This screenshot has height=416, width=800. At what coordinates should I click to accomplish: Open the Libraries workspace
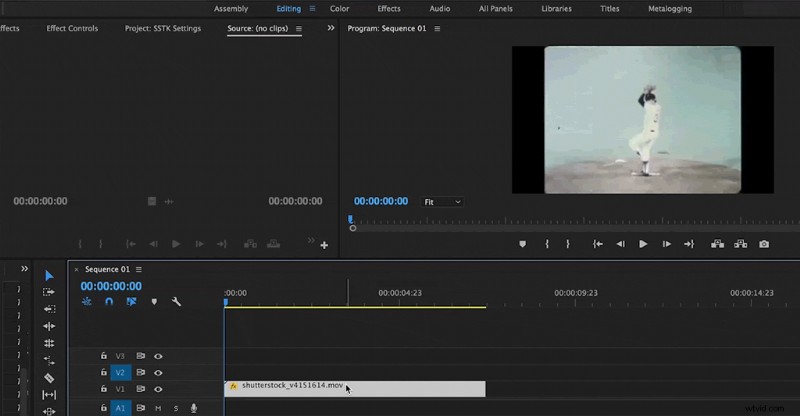point(557,9)
